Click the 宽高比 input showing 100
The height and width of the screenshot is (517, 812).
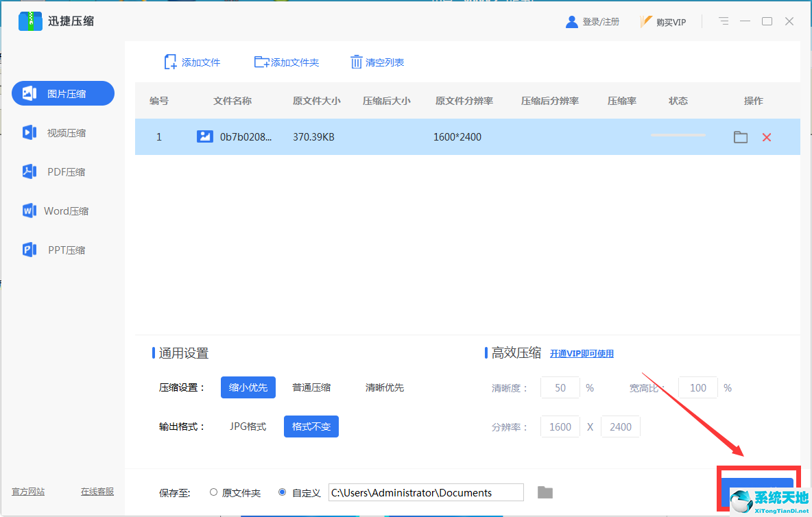coord(698,387)
